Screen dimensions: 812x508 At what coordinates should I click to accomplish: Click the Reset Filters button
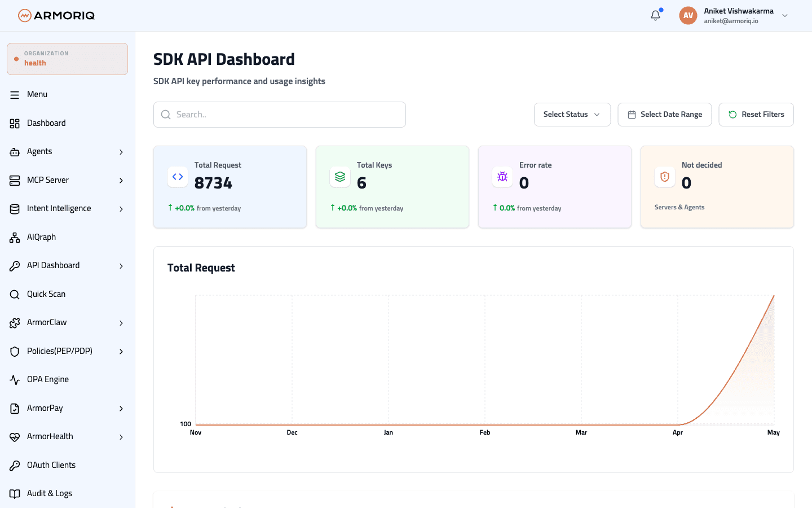[x=756, y=115]
